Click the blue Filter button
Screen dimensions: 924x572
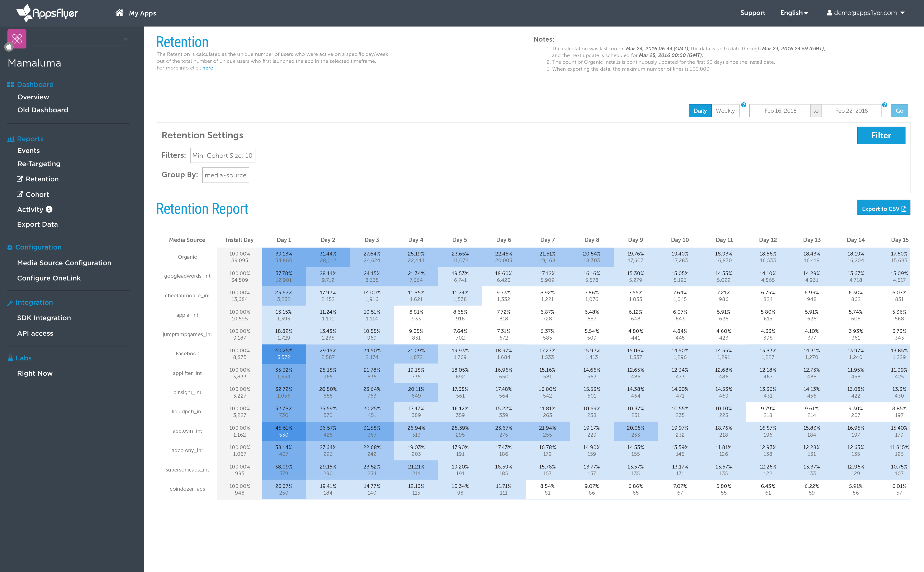pos(881,135)
